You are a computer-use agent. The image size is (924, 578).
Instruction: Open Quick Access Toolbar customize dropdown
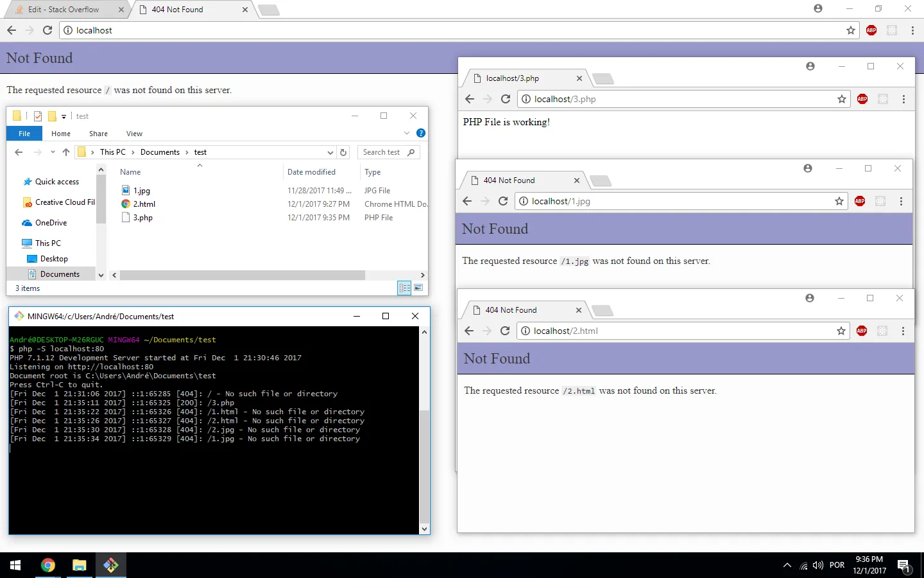tap(64, 116)
